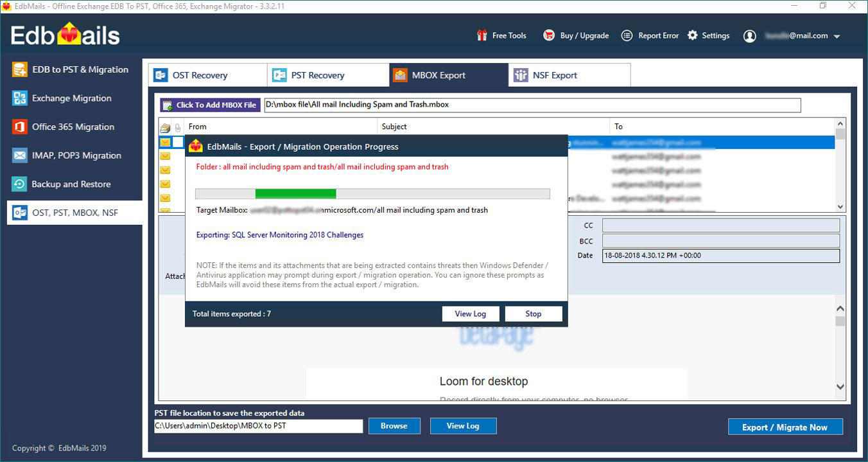This screenshot has width=868, height=462.
Task: Click the gift icon for Free Tools
Action: (482, 35)
